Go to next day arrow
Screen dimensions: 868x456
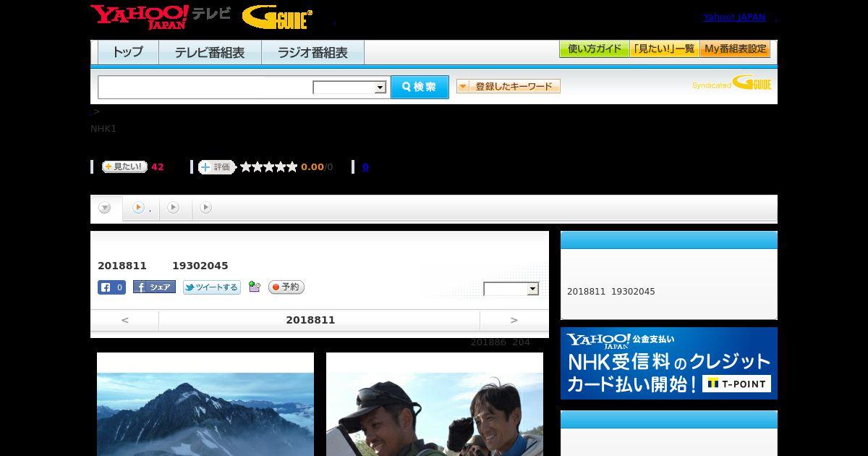514,320
